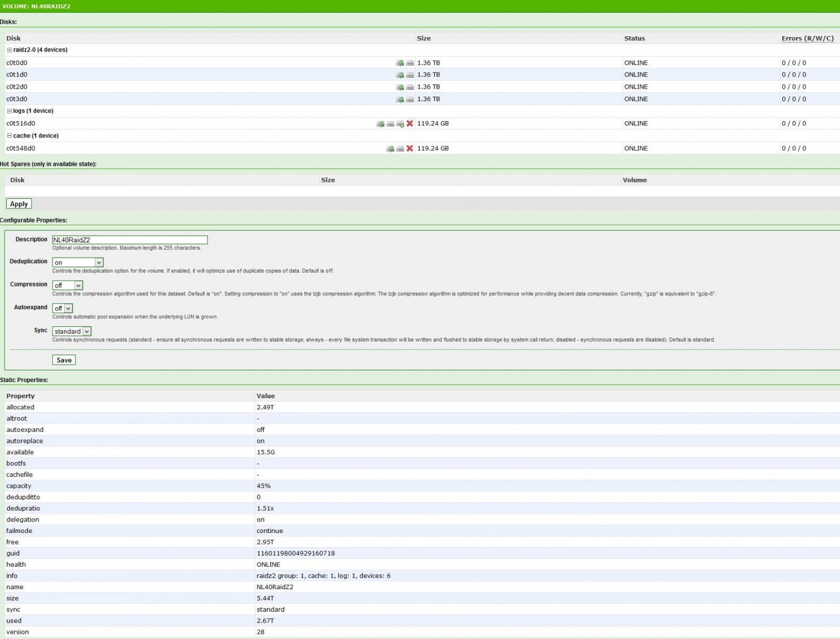Viewport: 840px width, 639px height.
Task: Click the Apply button under Hot Spares
Action: (19, 204)
